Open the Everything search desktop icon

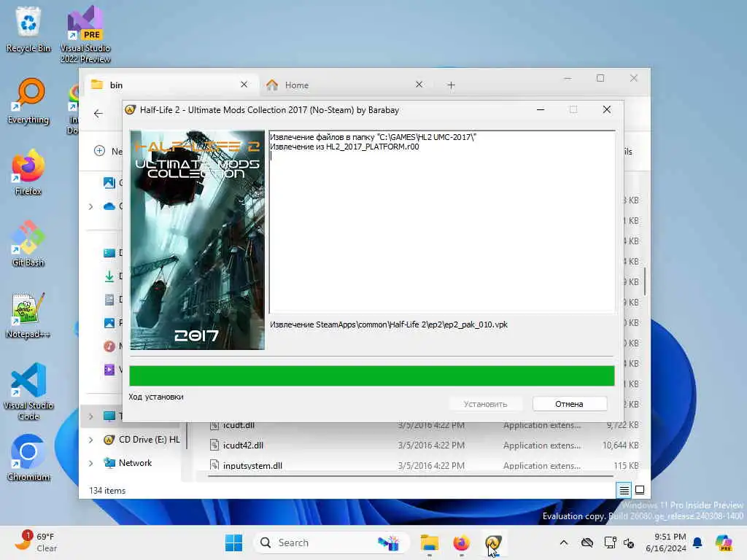28,101
